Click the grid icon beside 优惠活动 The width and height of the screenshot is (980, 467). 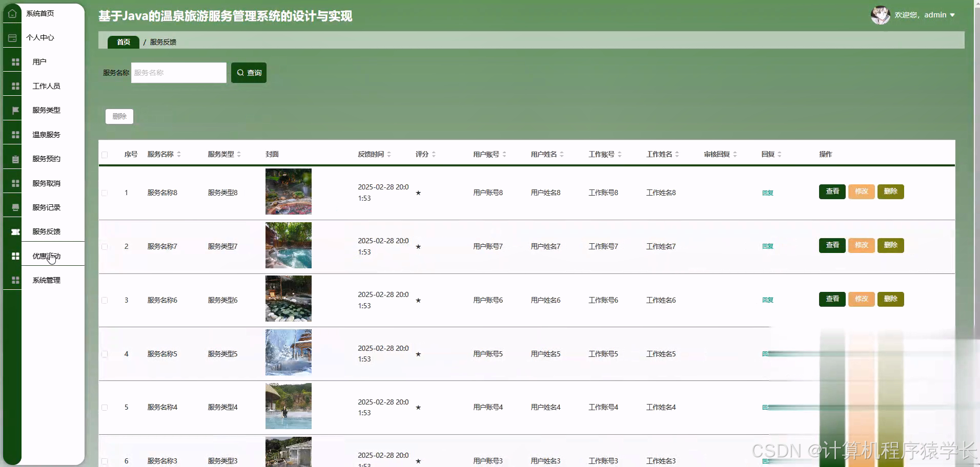pos(15,256)
